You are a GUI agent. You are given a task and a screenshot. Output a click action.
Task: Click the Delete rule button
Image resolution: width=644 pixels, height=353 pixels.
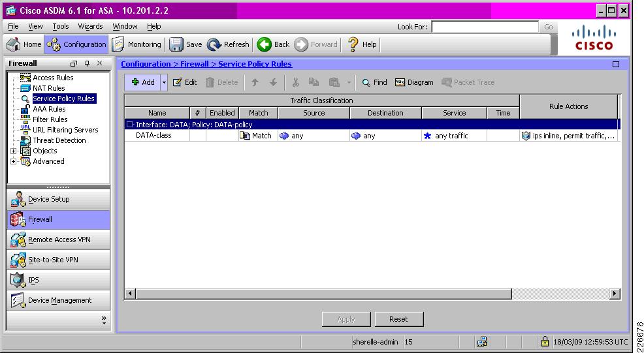[222, 82]
